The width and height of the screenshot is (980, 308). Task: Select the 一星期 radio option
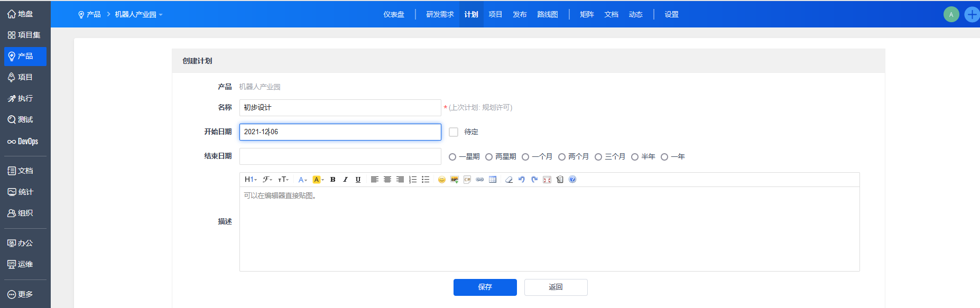pyautogui.click(x=452, y=157)
